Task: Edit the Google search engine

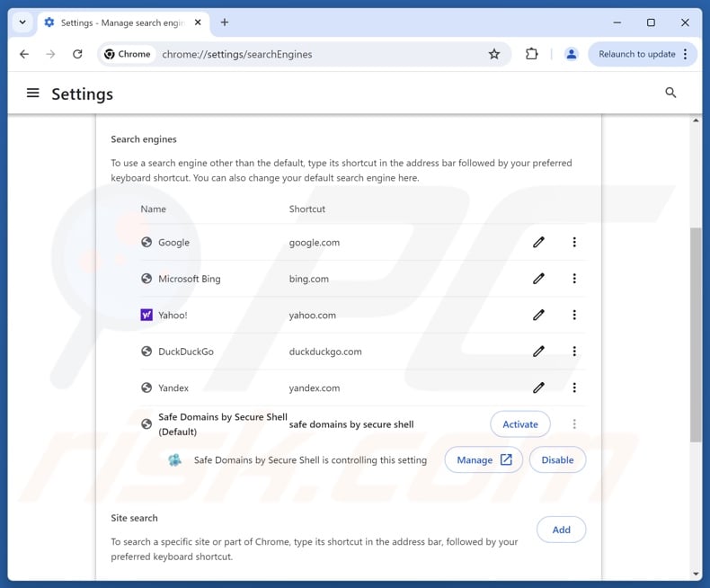Action: pos(538,243)
